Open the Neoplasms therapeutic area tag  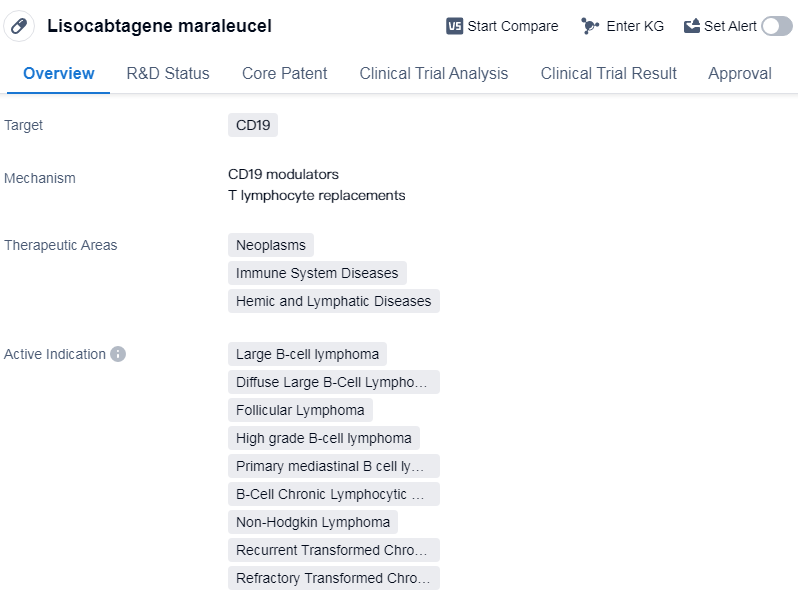pos(271,245)
